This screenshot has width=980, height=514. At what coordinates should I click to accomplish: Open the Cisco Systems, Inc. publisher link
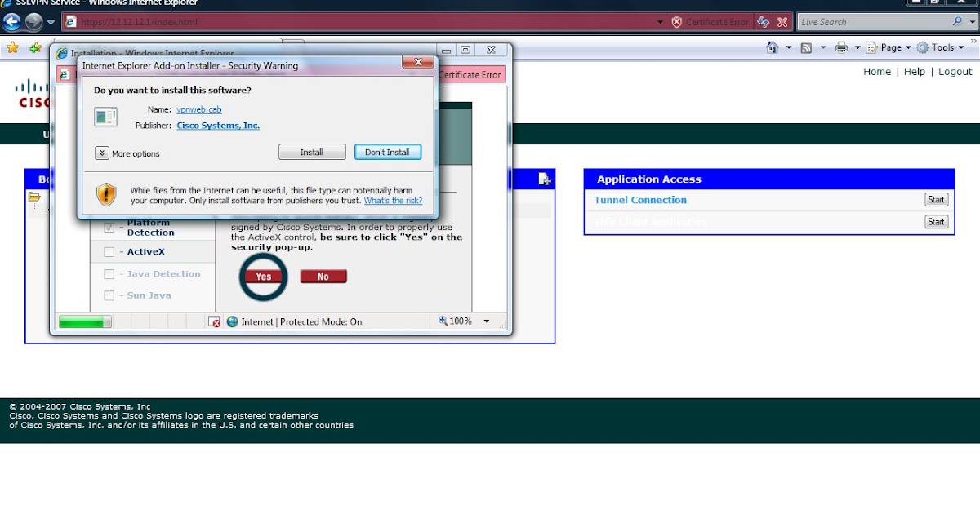coord(218,126)
